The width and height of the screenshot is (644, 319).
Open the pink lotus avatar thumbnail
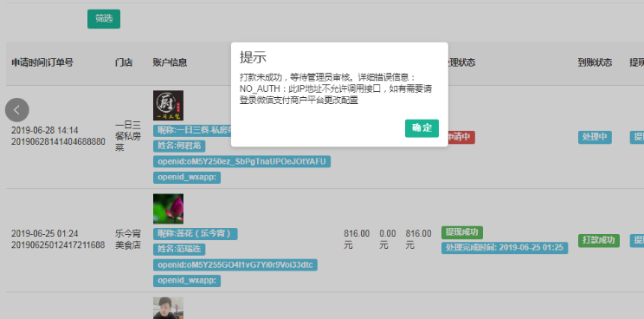point(169,209)
